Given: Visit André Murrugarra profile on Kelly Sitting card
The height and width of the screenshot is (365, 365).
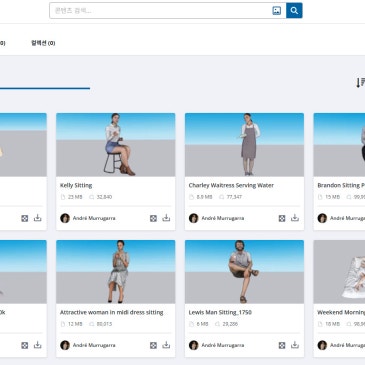Looking at the screenshot, I should [94, 218].
